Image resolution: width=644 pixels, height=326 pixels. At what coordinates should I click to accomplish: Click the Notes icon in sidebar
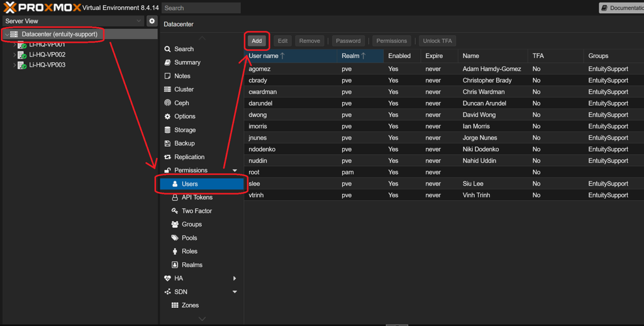tap(167, 76)
